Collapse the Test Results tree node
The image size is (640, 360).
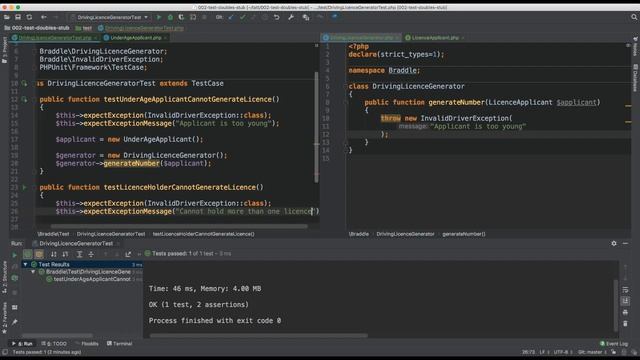26,264
